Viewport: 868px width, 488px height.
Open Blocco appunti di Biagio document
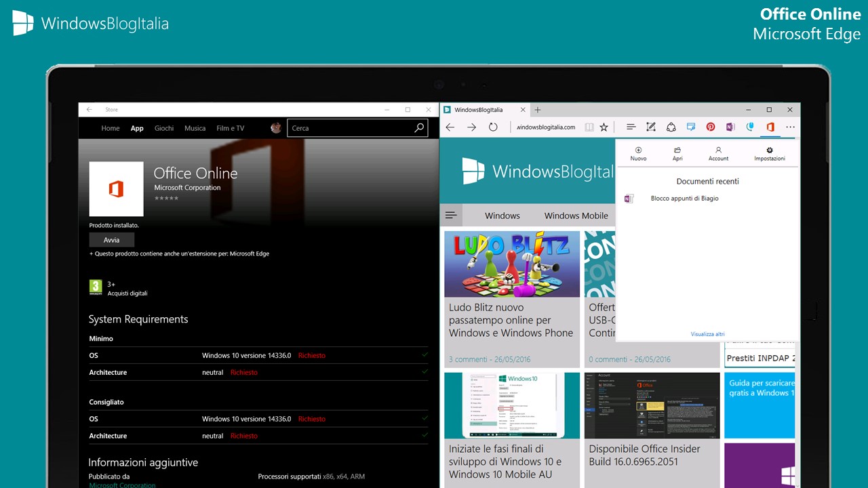click(x=684, y=199)
